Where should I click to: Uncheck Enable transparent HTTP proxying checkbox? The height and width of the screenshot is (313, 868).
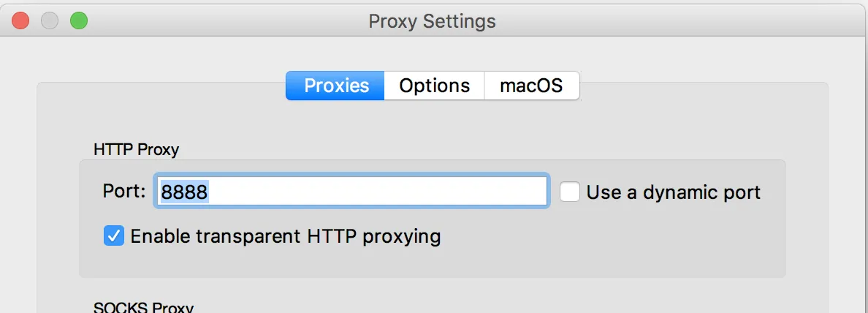pos(114,235)
